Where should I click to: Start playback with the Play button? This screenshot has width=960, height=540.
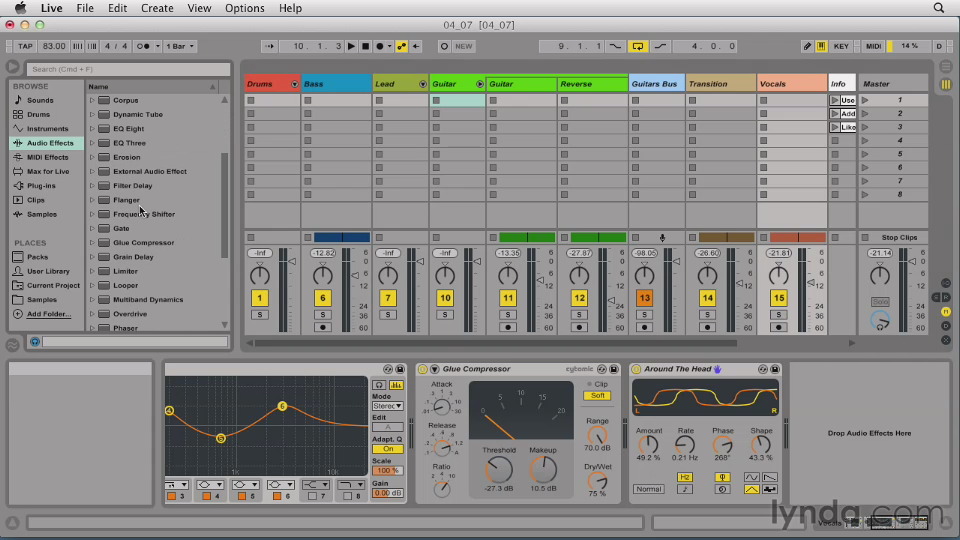351,46
